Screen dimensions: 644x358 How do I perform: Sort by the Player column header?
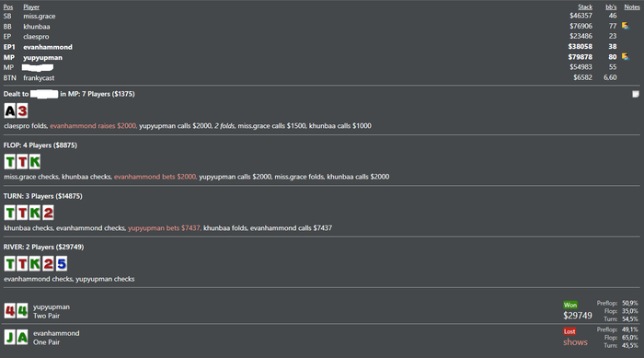pyautogui.click(x=31, y=7)
